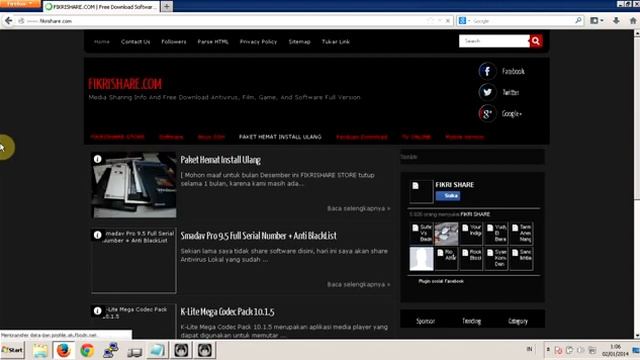This screenshot has width=640, height=360.
Task: Click the Facebook Suka like button
Action: pos(448,196)
